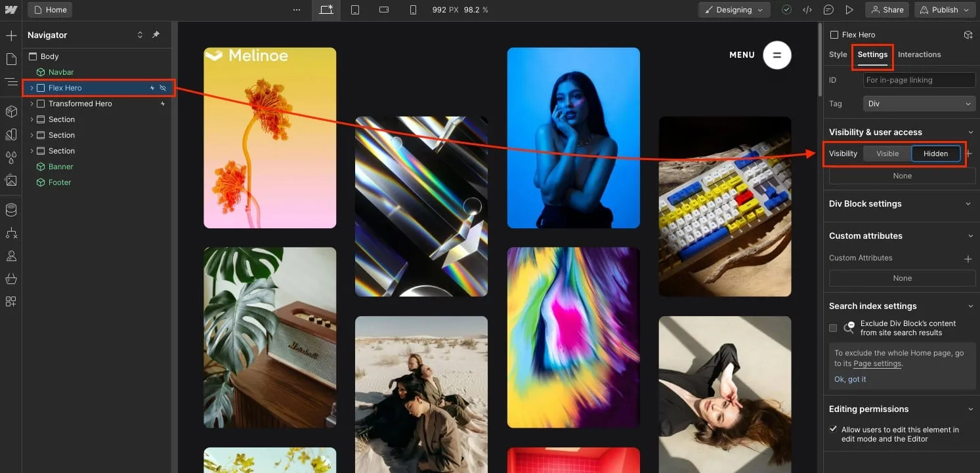980x473 pixels.
Task: Expand Div Block settings section
Action: 968,204
